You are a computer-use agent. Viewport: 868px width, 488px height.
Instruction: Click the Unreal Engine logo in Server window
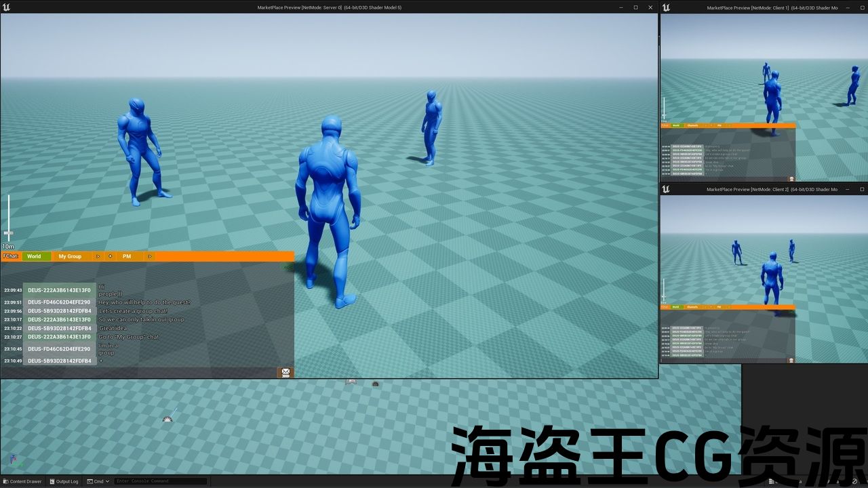[x=7, y=7]
